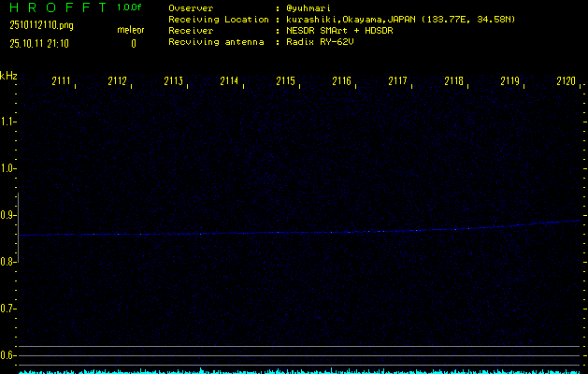
Task: Click the 0.9 kHz frequency label
Action: (x=8, y=215)
